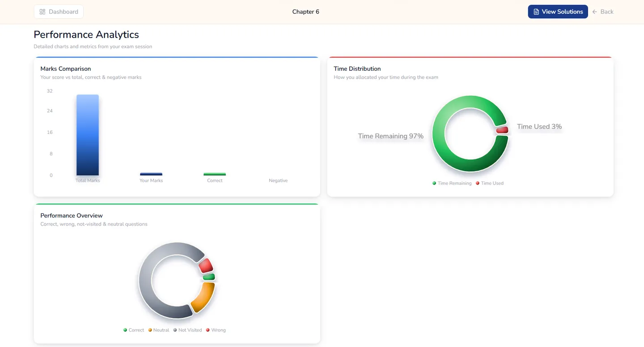Viewport: 644px width, 347px height.
Task: Click the Time Used 3% label
Action: pos(539,127)
